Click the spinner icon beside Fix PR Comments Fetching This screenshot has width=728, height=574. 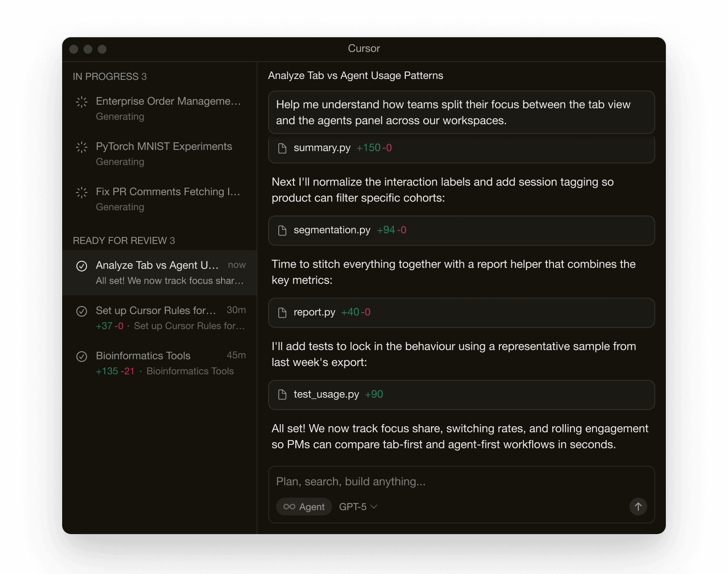coord(82,193)
